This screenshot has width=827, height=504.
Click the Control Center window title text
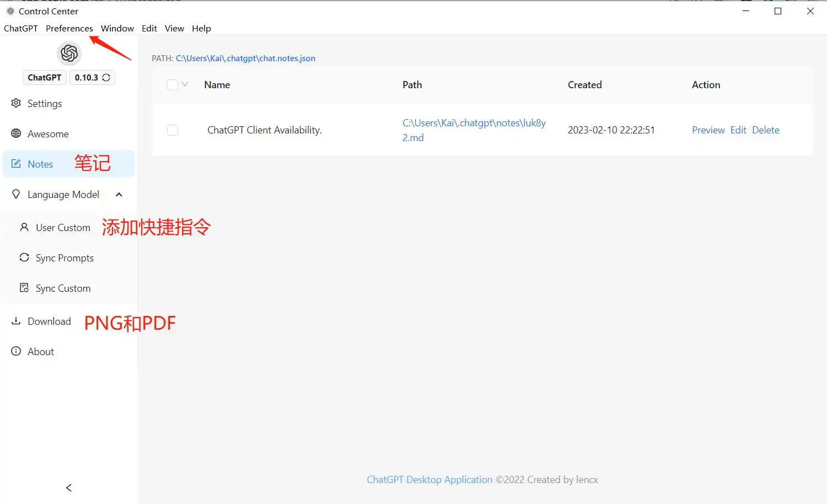49,11
